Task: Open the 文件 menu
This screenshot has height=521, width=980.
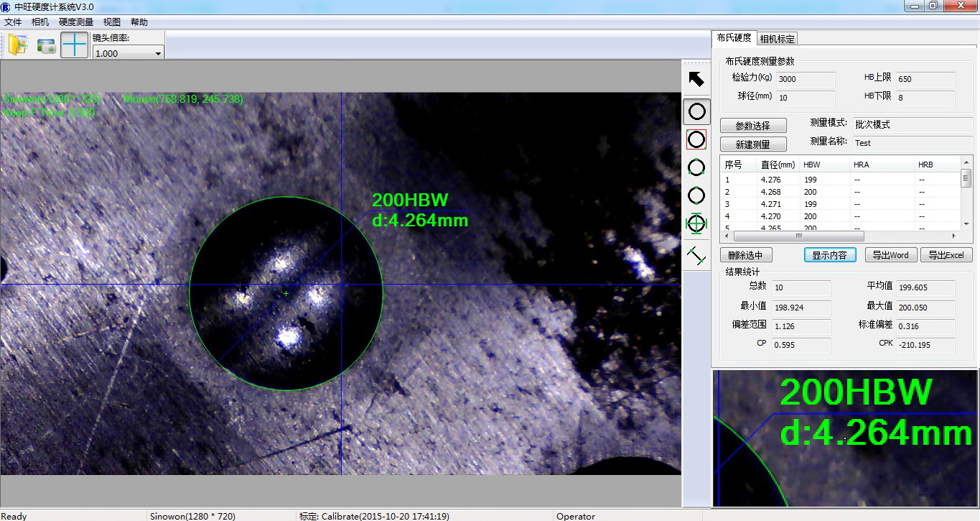Action: [13, 22]
